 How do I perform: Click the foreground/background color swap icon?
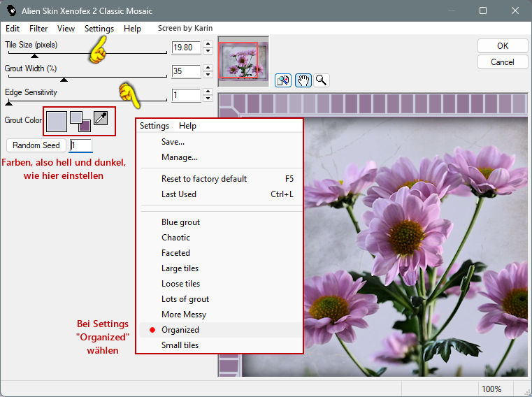[x=80, y=120]
